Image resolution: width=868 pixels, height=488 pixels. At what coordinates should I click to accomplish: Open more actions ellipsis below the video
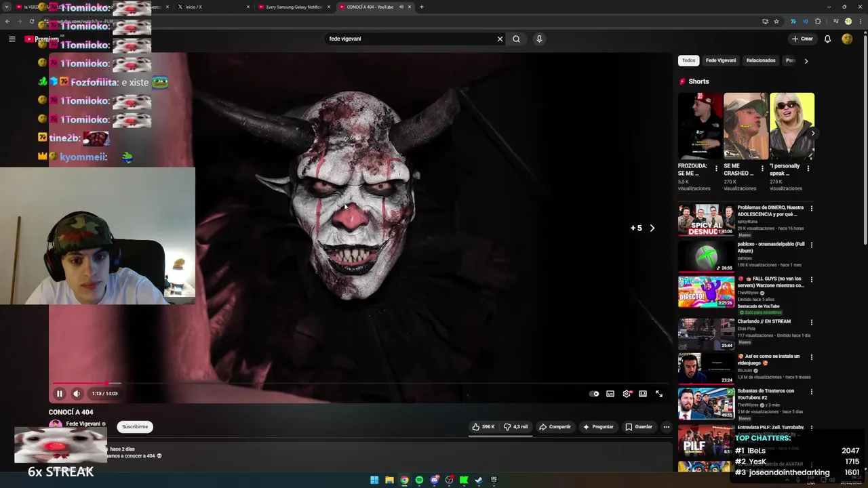667,427
